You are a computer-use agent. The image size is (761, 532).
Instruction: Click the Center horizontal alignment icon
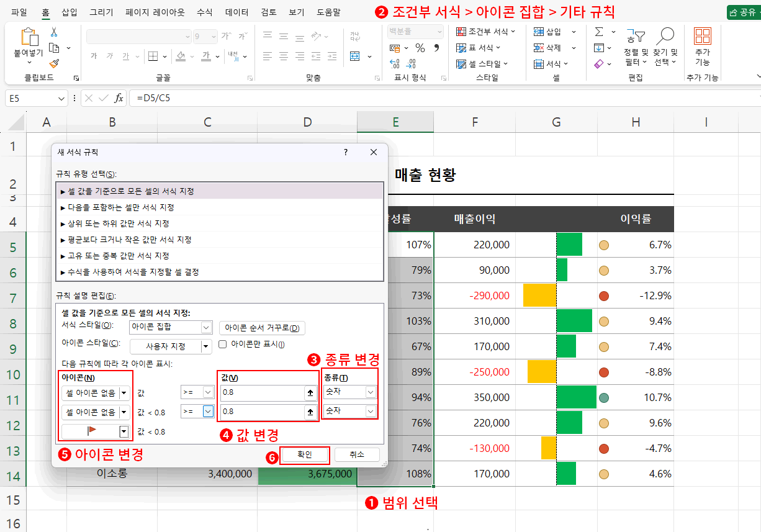(284, 56)
